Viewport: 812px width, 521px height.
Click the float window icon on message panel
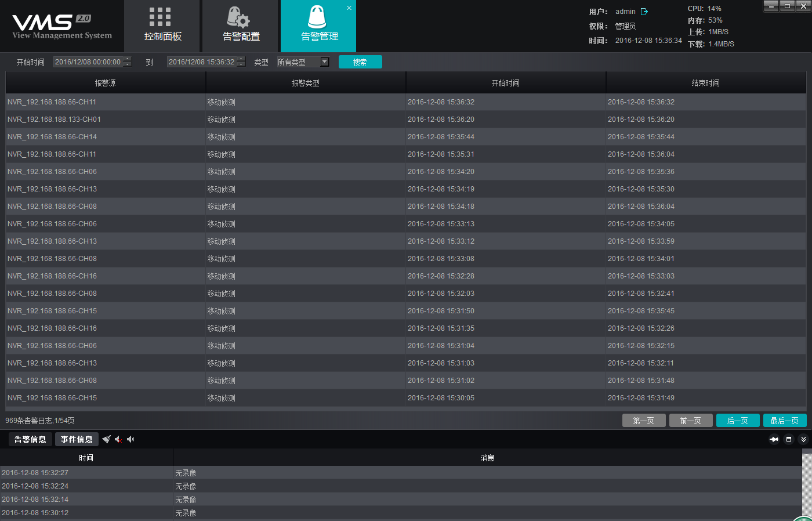click(789, 439)
